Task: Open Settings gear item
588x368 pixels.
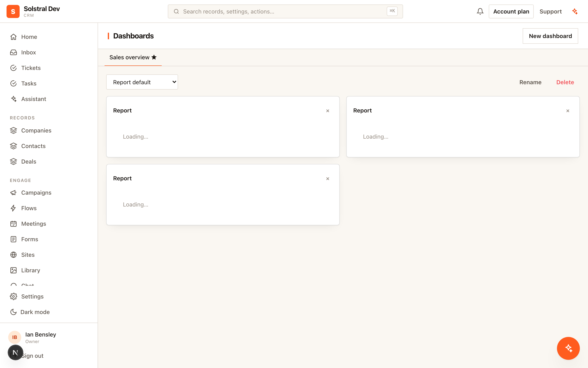Action: pyautogui.click(x=49, y=296)
